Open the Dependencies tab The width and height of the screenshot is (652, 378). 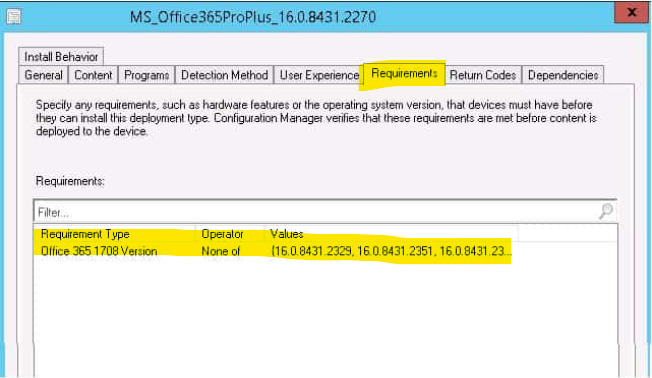[563, 75]
